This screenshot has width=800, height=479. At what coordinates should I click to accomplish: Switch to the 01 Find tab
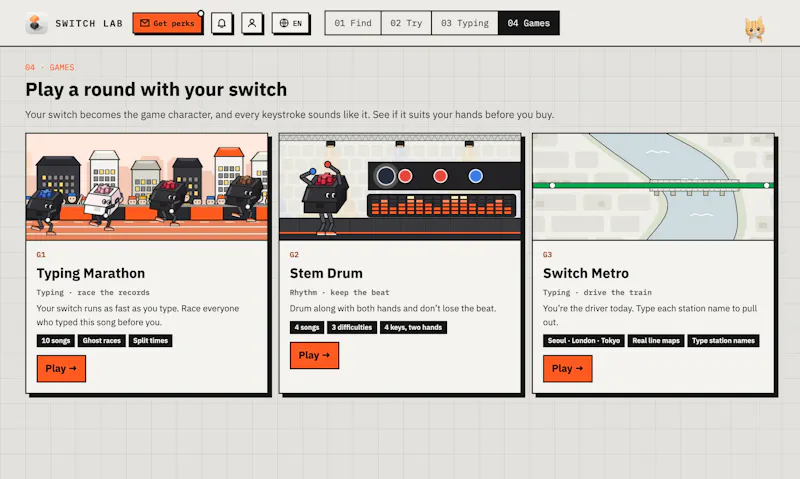point(353,23)
